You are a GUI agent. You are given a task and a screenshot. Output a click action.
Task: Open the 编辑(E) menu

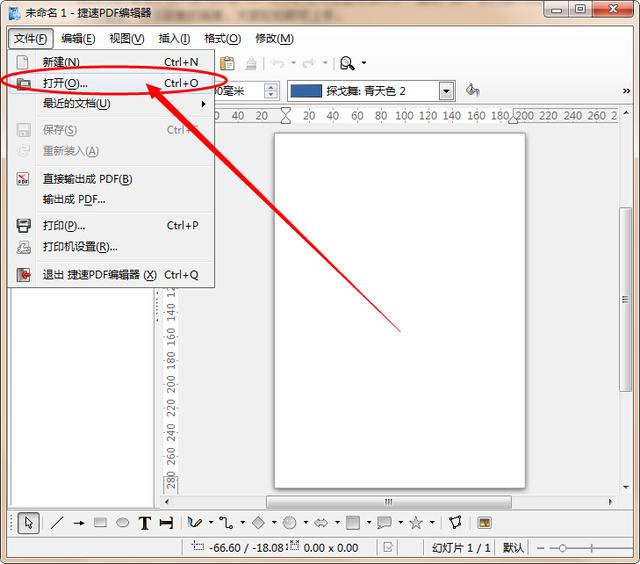coord(78,39)
